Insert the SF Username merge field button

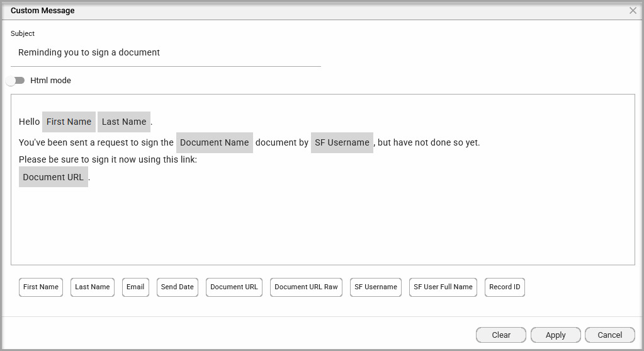coord(376,287)
